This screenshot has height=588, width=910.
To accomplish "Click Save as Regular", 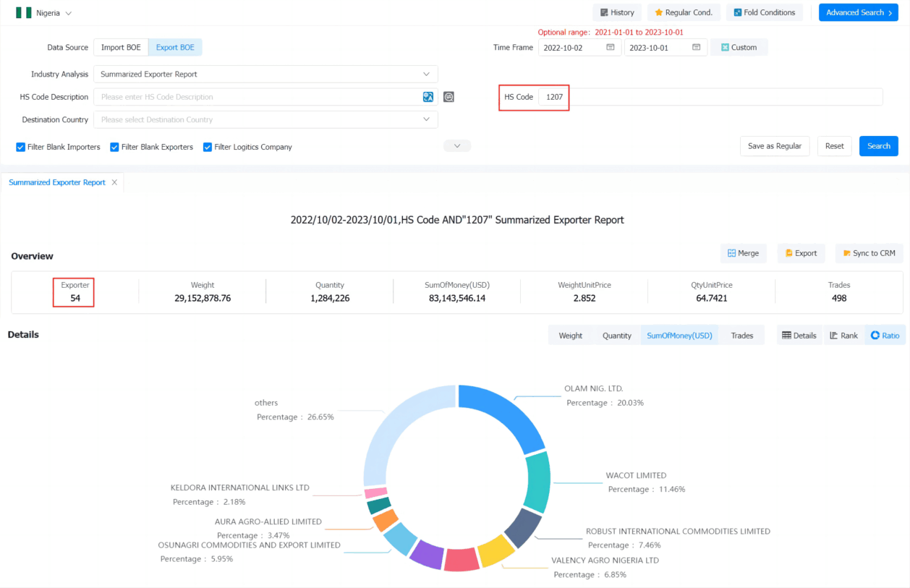I will pos(775,146).
